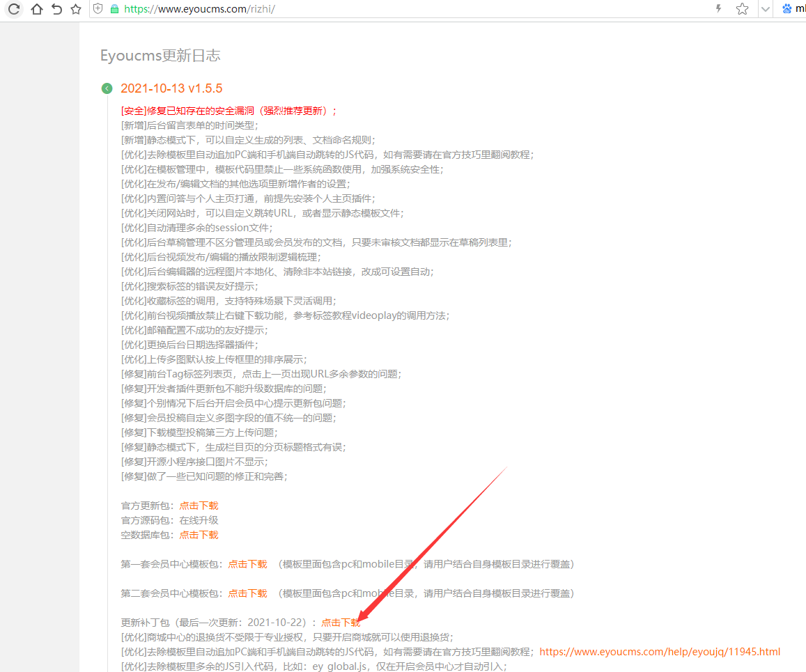Bookmark the page with the left star icon
This screenshot has width=806, height=672.
click(x=76, y=9)
